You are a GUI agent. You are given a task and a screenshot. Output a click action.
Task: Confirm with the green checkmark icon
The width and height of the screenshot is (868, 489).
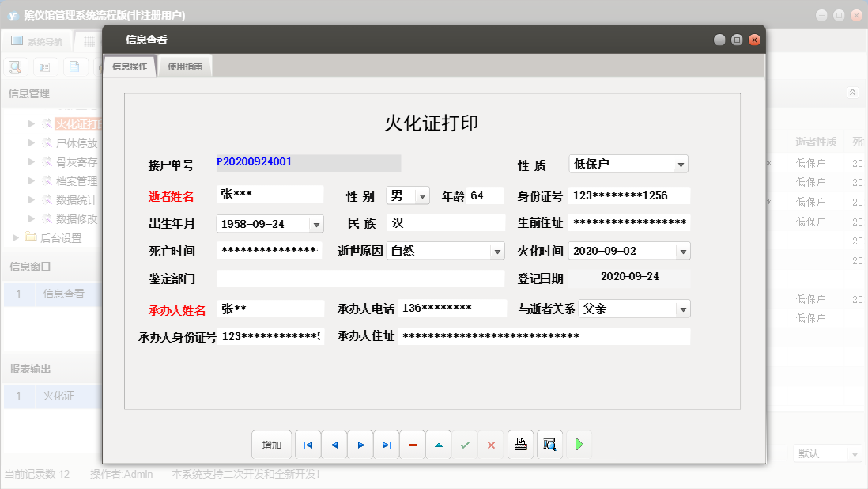click(x=465, y=444)
